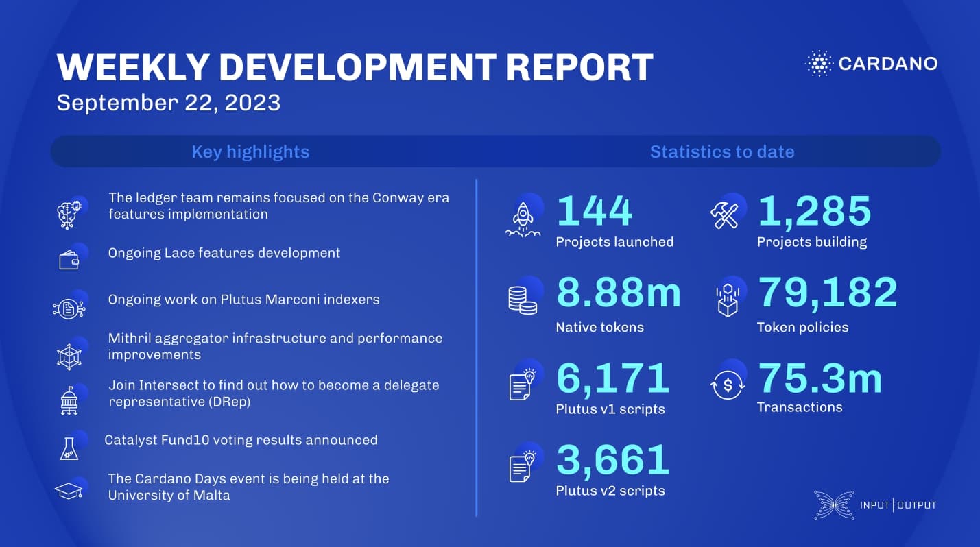980x547 pixels.
Task: Click the date September 22, 2023
Action: pos(169,103)
